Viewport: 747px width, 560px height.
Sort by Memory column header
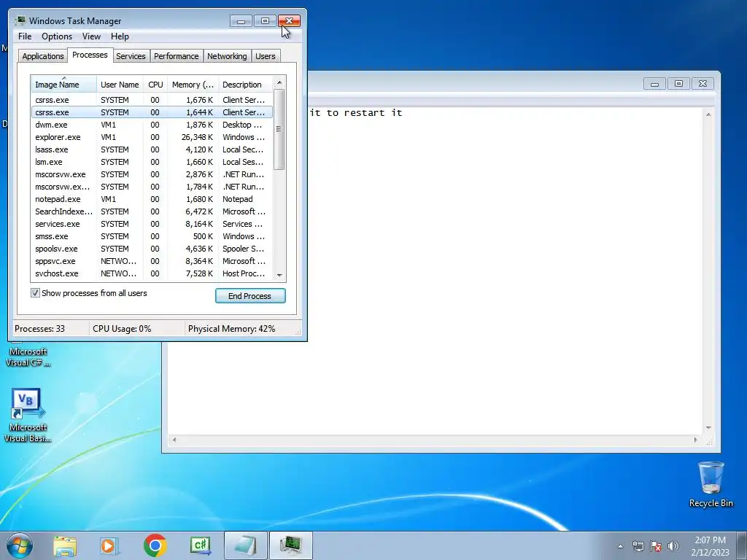193,85
